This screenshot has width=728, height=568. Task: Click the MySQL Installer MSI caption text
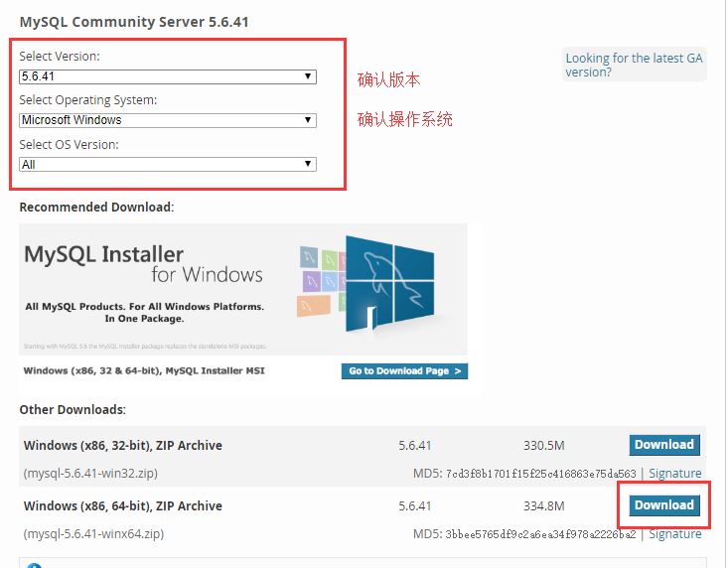click(x=144, y=370)
